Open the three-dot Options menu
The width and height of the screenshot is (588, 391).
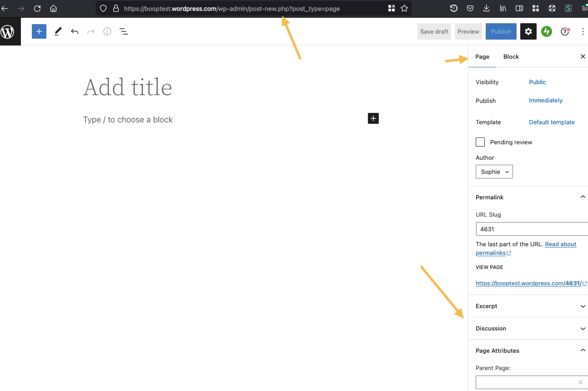click(583, 31)
